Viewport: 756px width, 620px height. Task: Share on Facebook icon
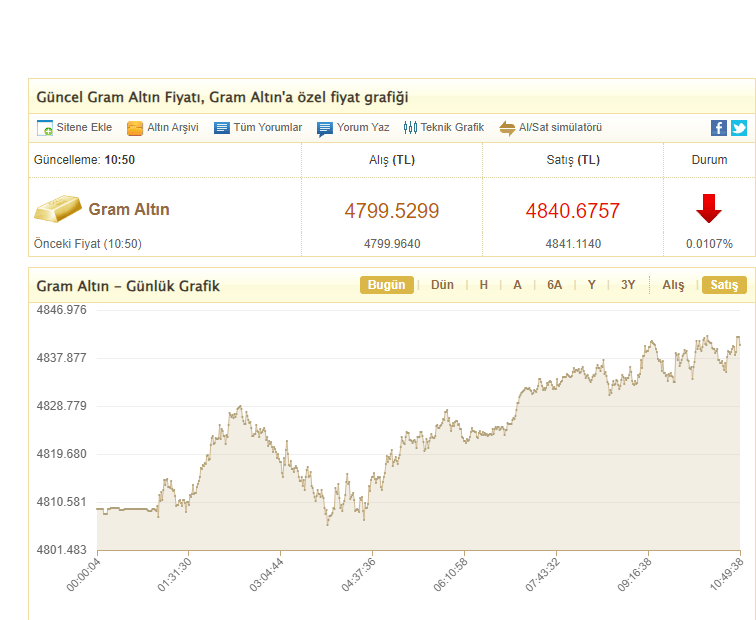pos(719,128)
